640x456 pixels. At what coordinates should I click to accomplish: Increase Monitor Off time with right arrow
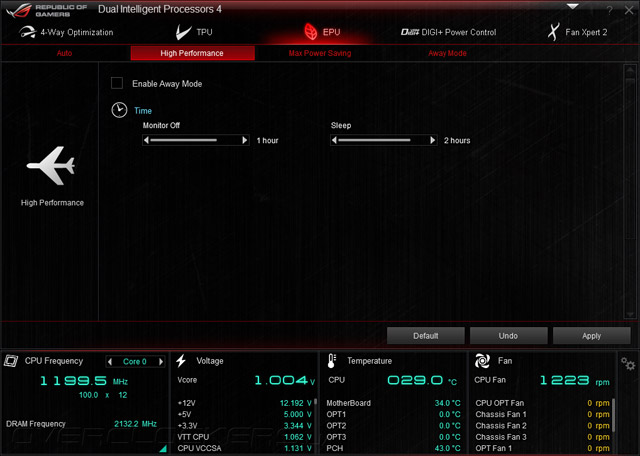pos(244,140)
